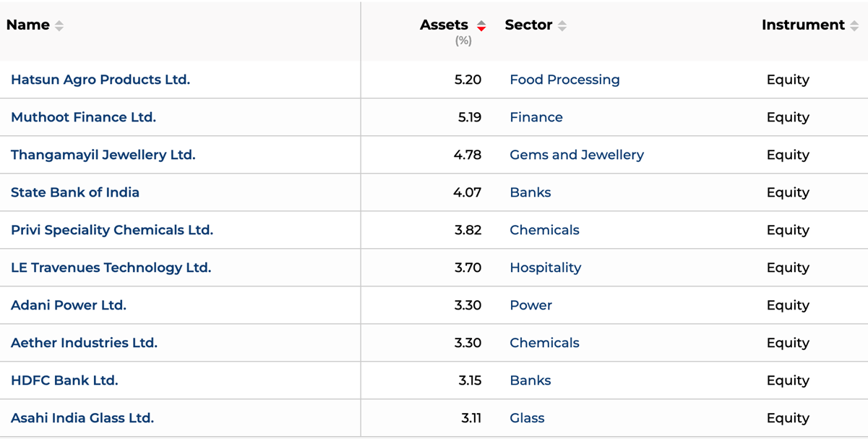Open the Hospitality sector link
The width and height of the screenshot is (868, 439).
[545, 268]
